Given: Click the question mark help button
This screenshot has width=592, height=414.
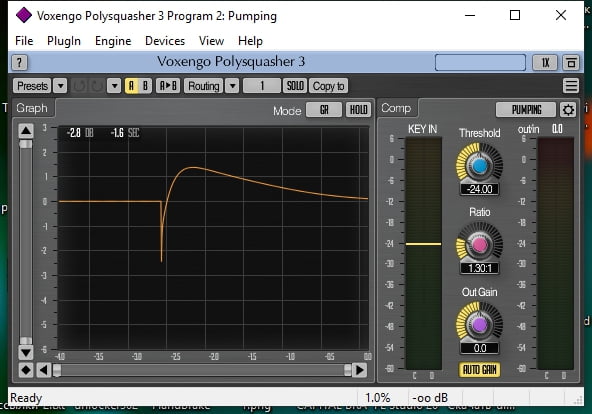Looking at the screenshot, I should click(19, 62).
